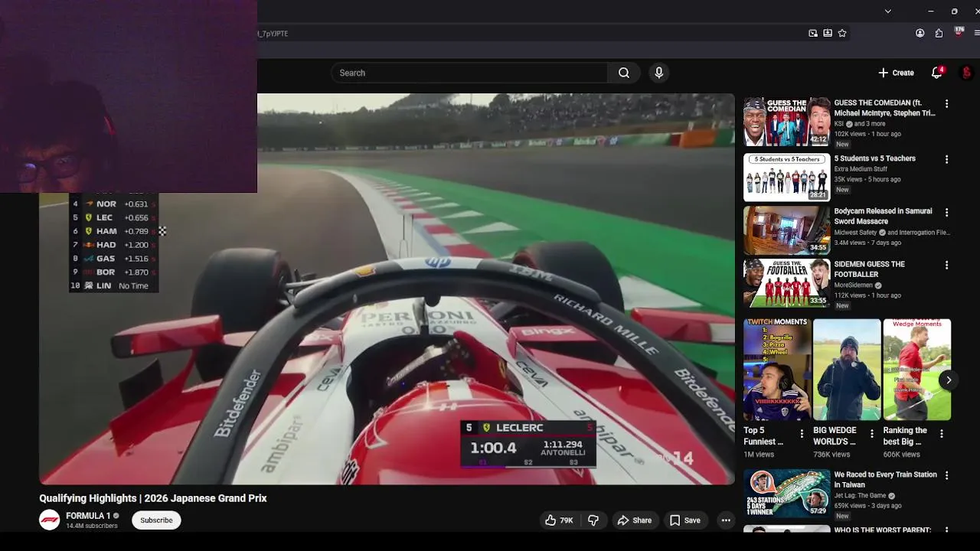This screenshot has width=980, height=551.
Task: Open options for Raced to Every Train Station
Action: click(946, 475)
